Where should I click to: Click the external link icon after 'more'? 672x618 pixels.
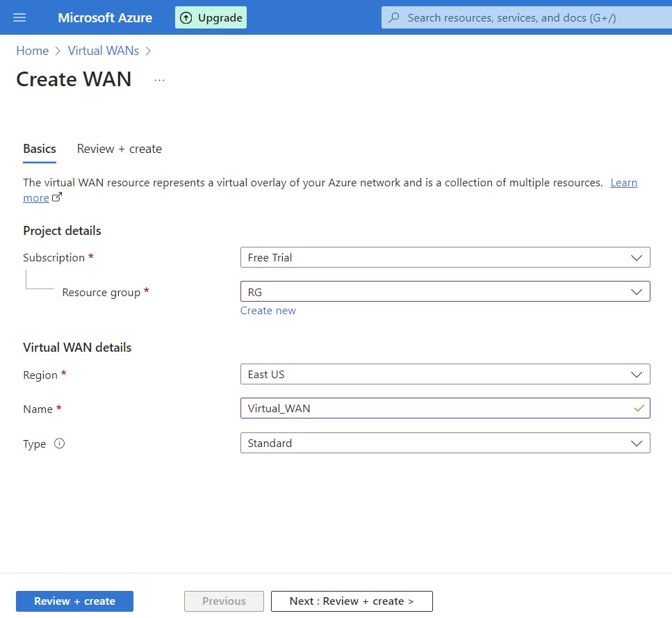click(57, 197)
